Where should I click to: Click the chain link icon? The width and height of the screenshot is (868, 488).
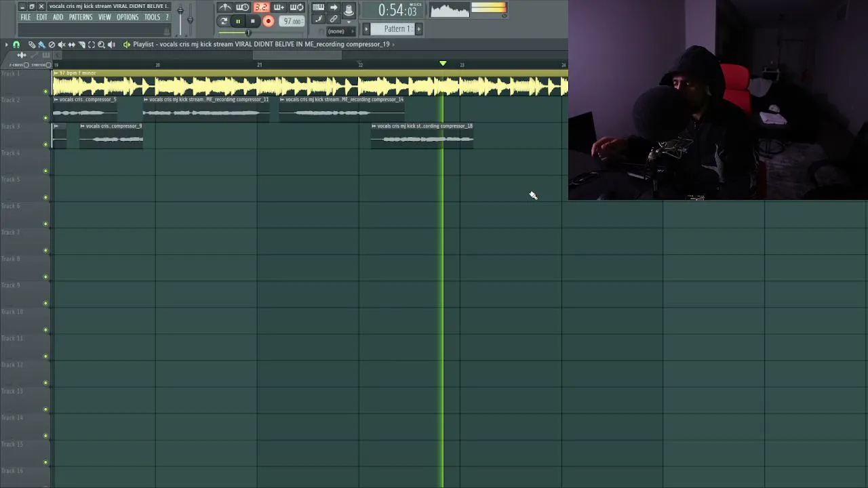(334, 19)
